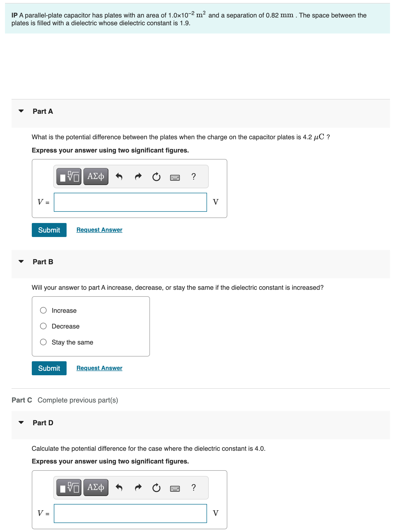This screenshot has height=532, width=394.
Task: Show keyboard shortcuts in Part A toolbar
Action: pyautogui.click(x=175, y=177)
